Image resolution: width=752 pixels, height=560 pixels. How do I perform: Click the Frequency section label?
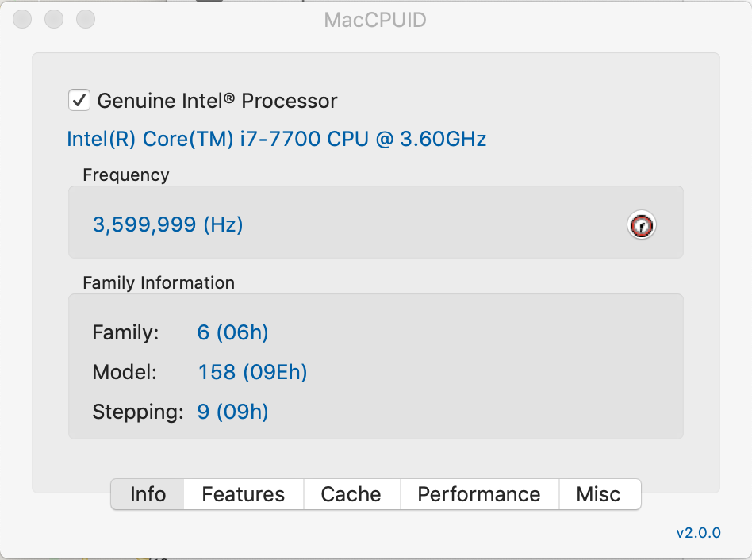coord(126,175)
